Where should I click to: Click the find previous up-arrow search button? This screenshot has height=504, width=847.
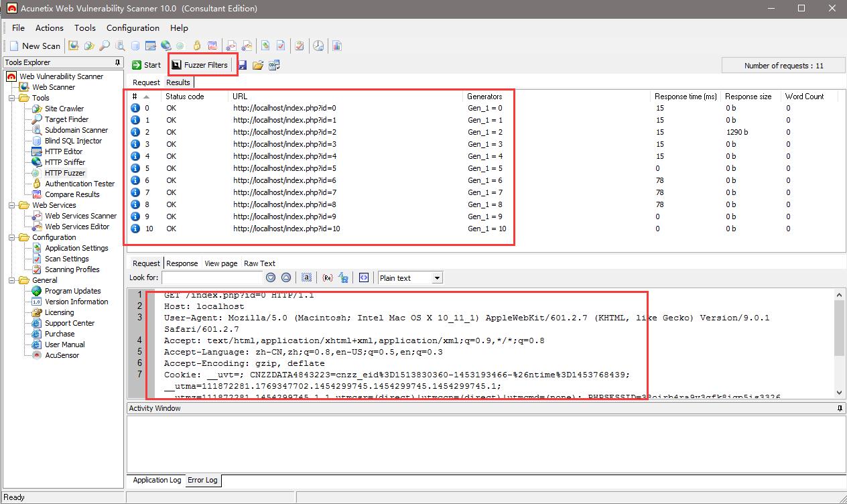(286, 277)
